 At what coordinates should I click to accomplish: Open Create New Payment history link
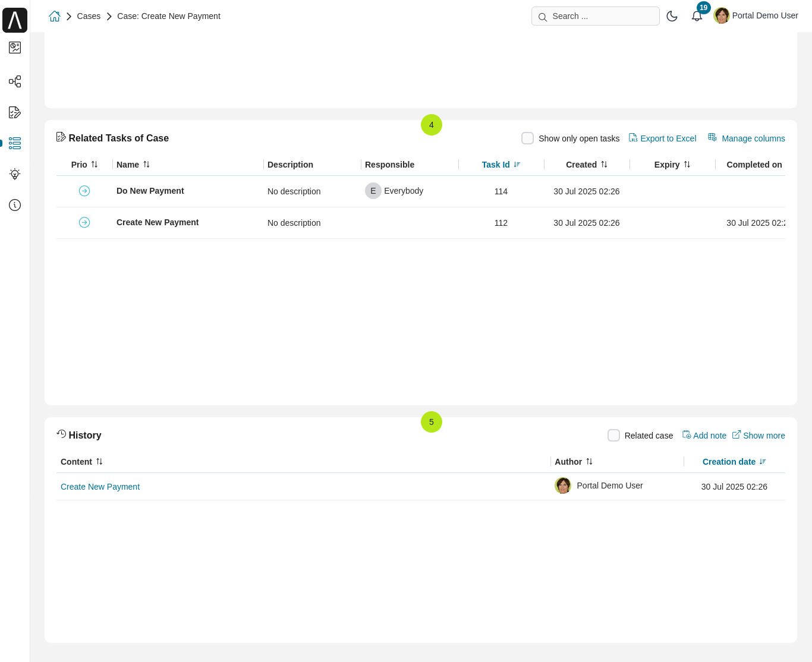[x=100, y=487]
